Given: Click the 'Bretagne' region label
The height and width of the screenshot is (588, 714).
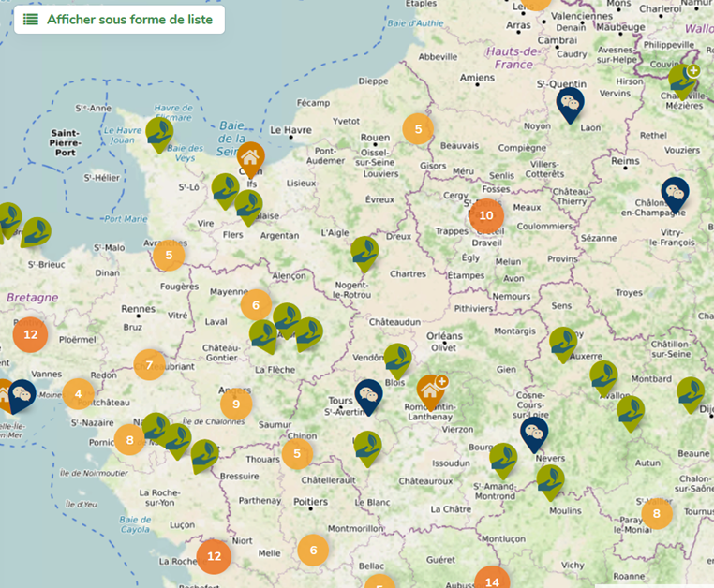Looking at the screenshot, I should 33,298.
